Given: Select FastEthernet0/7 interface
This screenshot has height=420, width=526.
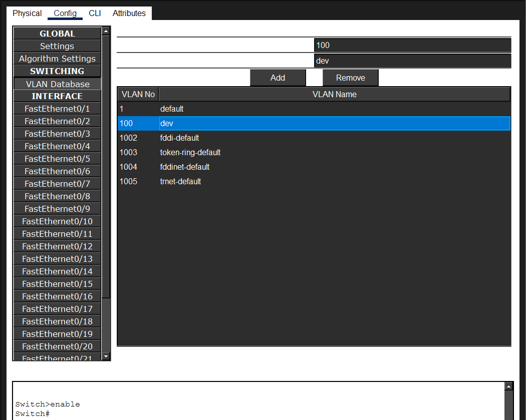Looking at the screenshot, I should pos(57,184).
